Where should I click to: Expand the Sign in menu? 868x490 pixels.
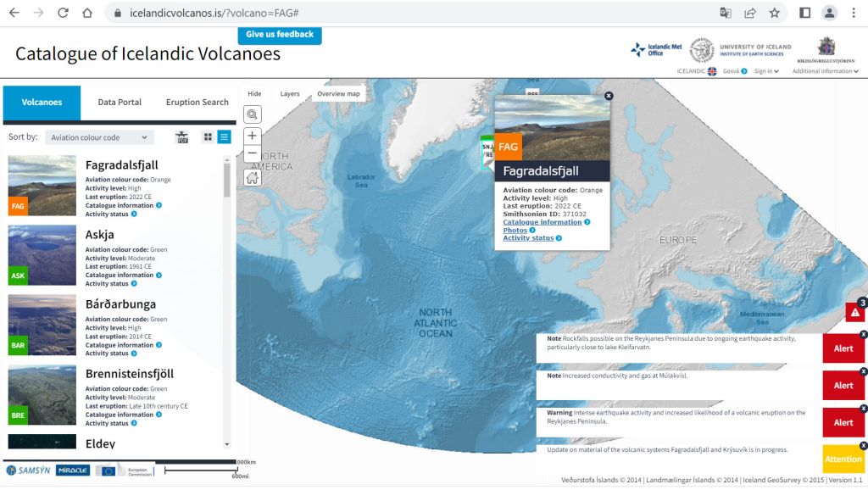click(x=765, y=71)
